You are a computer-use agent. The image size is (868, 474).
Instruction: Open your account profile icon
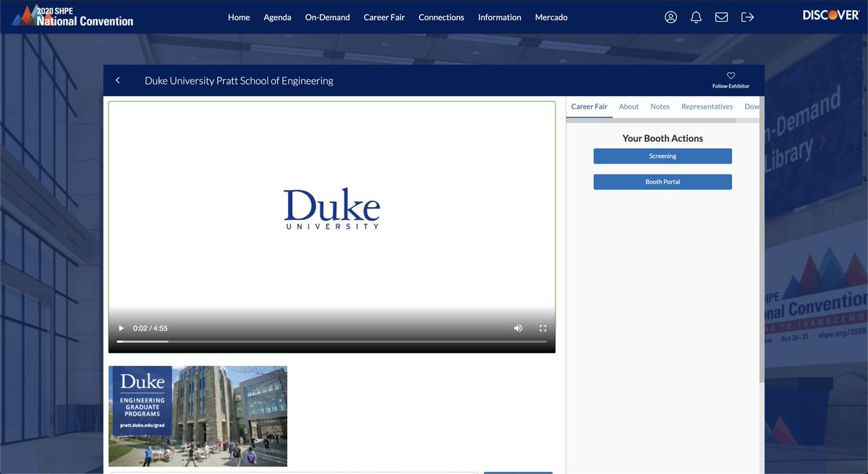coord(671,16)
